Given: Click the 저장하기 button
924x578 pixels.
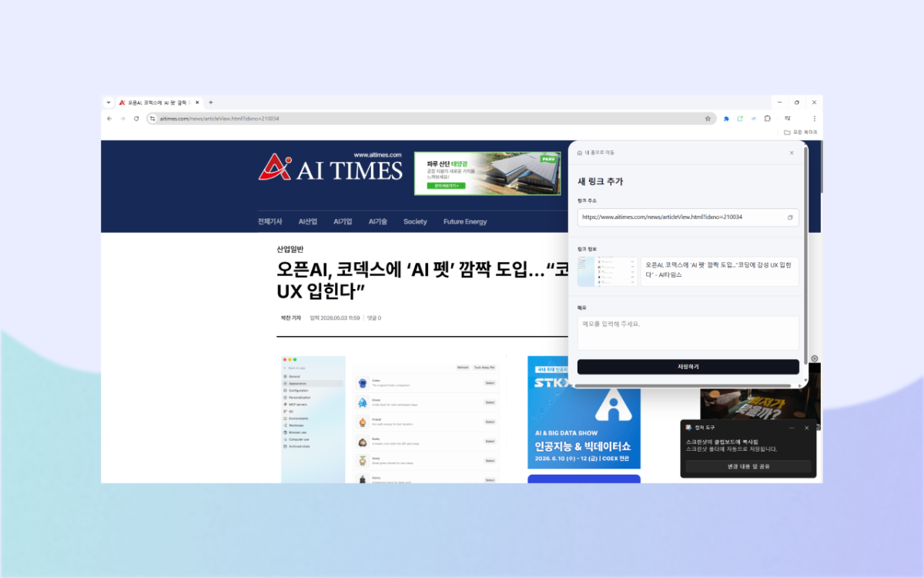Looking at the screenshot, I should 688,367.
